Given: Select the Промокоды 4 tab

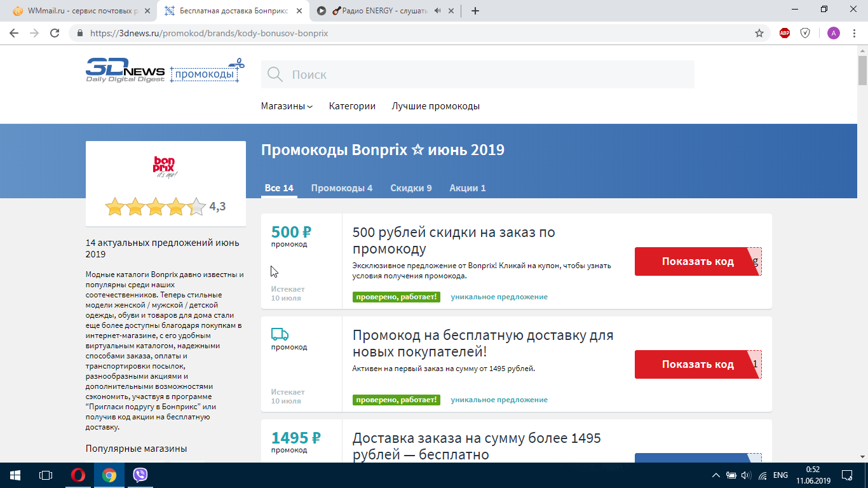Looking at the screenshot, I should click(x=342, y=188).
